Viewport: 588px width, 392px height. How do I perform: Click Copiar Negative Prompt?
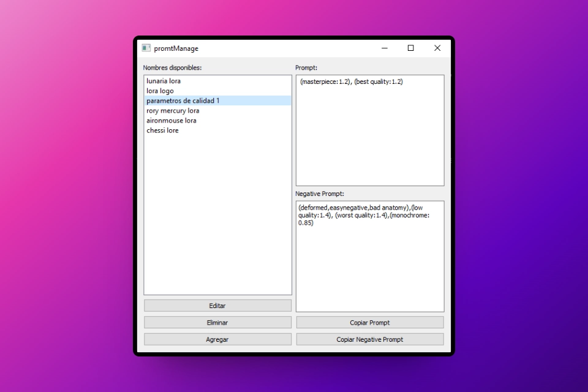(370, 339)
